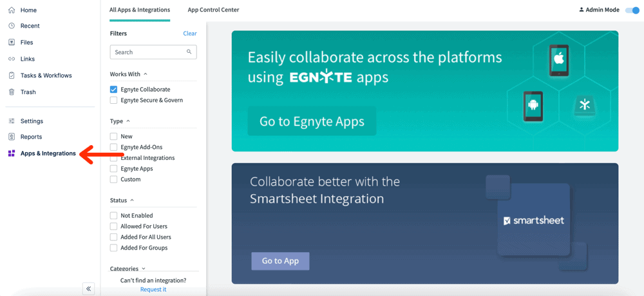Click the Links chain icon
Viewport: 644px width, 296px height.
click(12, 59)
